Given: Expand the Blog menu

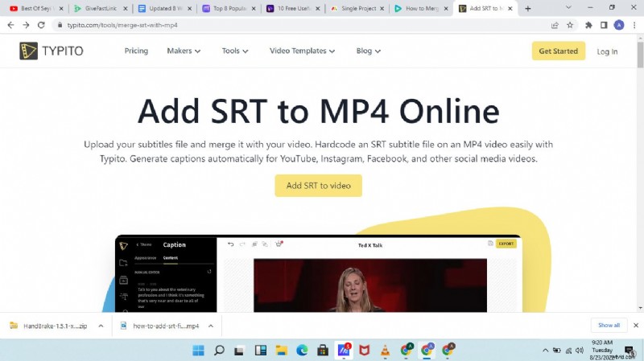Looking at the screenshot, I should tap(369, 51).
